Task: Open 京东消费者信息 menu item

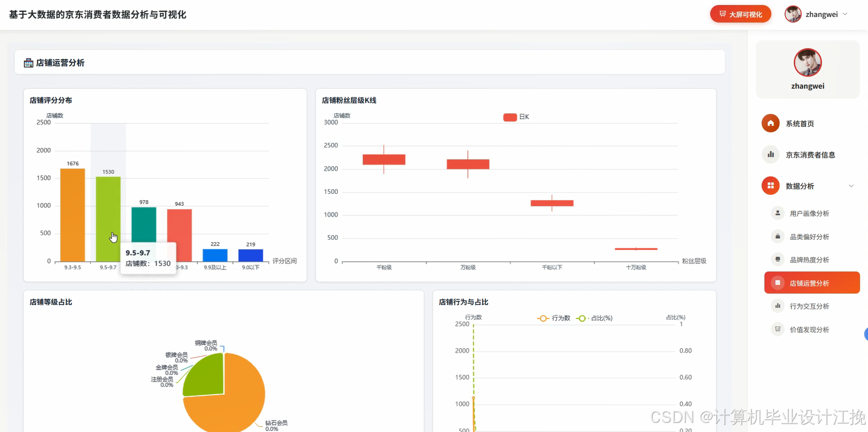Action: pyautogui.click(x=808, y=154)
